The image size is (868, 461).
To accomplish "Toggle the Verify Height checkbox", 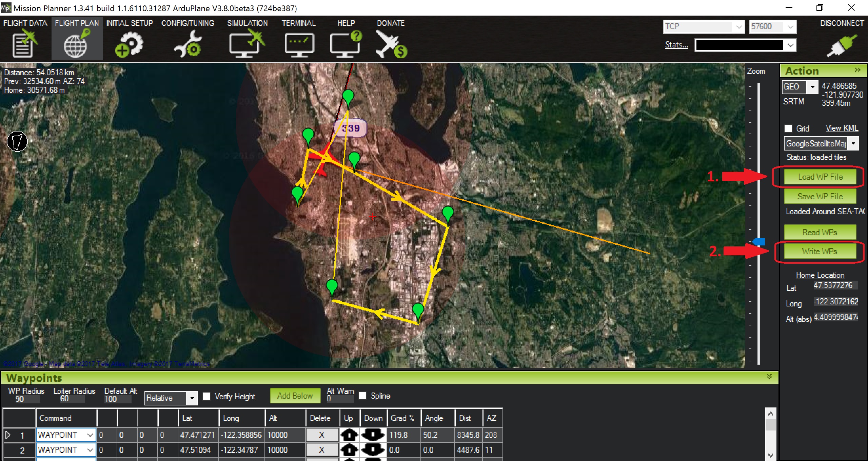I will click(206, 396).
